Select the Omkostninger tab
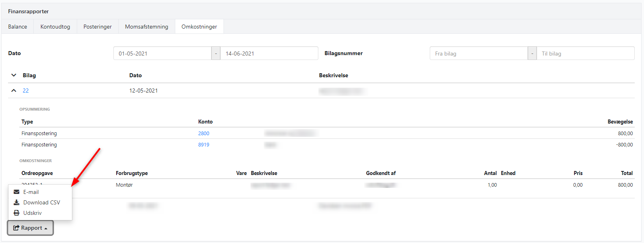Screen dimensions: 644x243 tap(199, 27)
